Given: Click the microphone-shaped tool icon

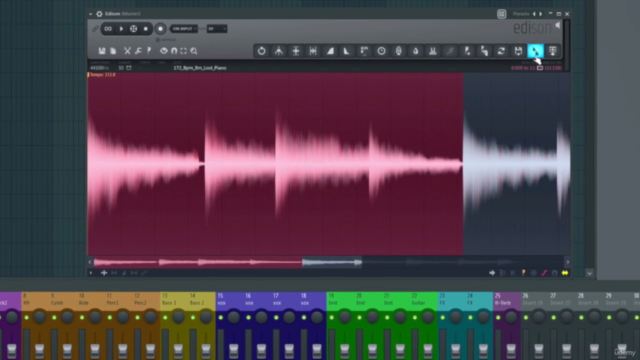Looking at the screenshot, I should 398,51.
